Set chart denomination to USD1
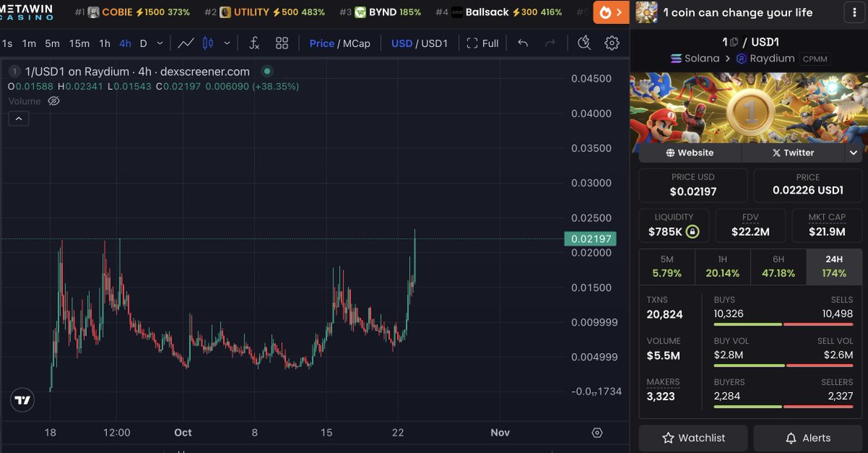The height and width of the screenshot is (453, 868). (x=435, y=43)
